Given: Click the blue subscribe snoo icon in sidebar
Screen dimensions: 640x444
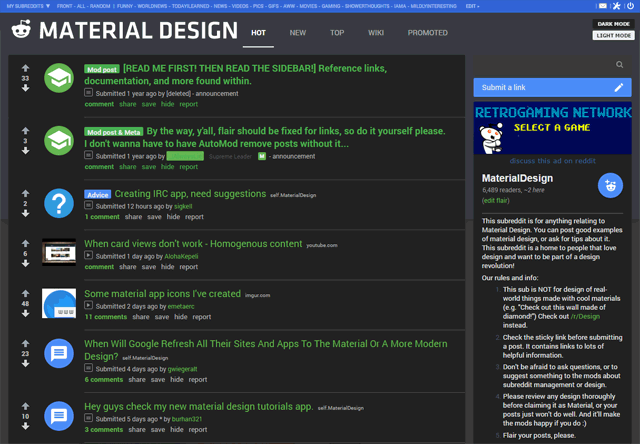Looking at the screenshot, I should (610, 186).
